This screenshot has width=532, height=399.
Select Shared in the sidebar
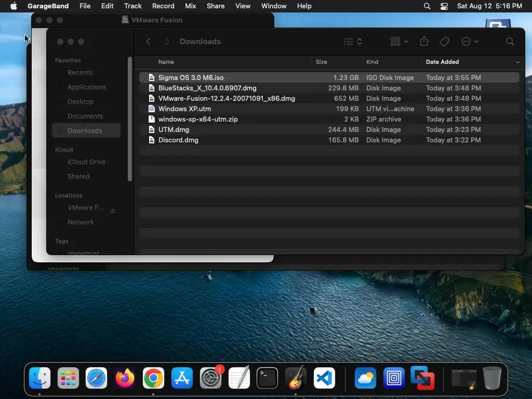tap(86, 177)
